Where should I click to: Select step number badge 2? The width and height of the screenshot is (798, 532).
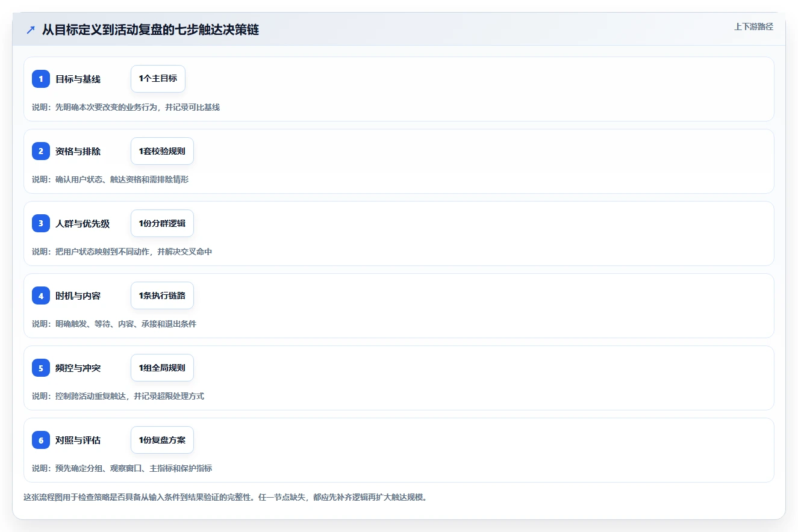(41, 151)
